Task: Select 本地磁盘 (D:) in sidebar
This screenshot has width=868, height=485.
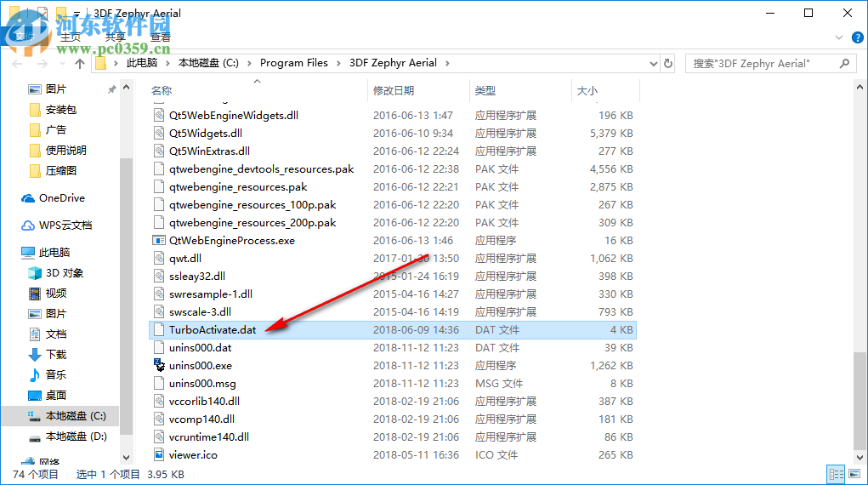Action: (67, 436)
